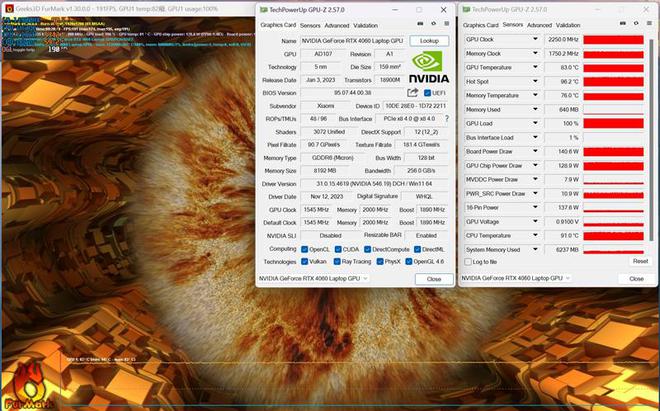Toggle the Ray Tracing checkbox
Screen dimensions: 660x411
(x=337, y=262)
